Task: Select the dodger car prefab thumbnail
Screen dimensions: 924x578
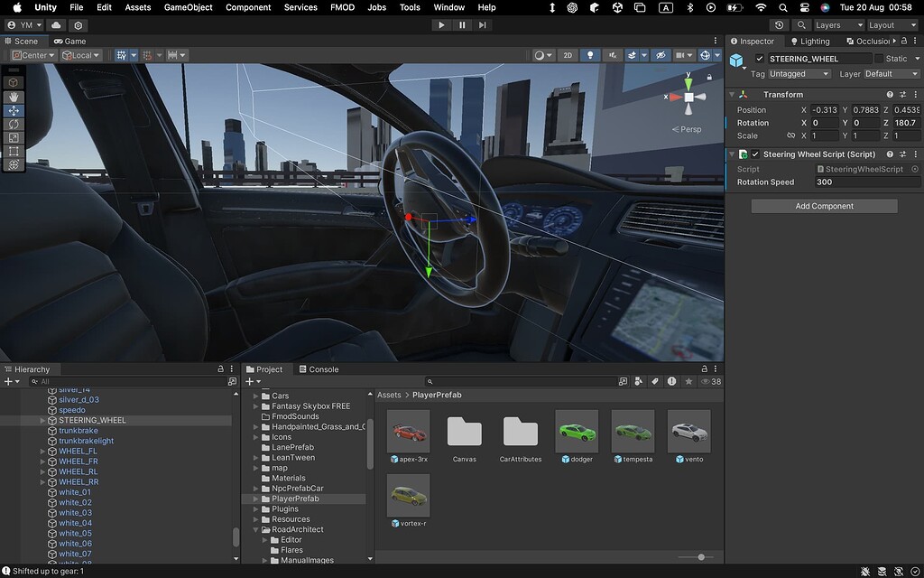Action: click(x=577, y=433)
